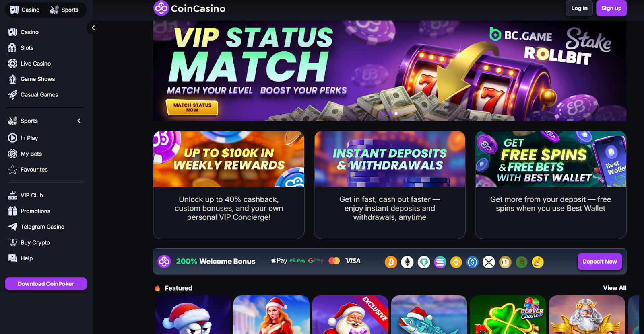Screen dimensions: 644x334
Task: Switch to the Casino tab
Action: 25,10
